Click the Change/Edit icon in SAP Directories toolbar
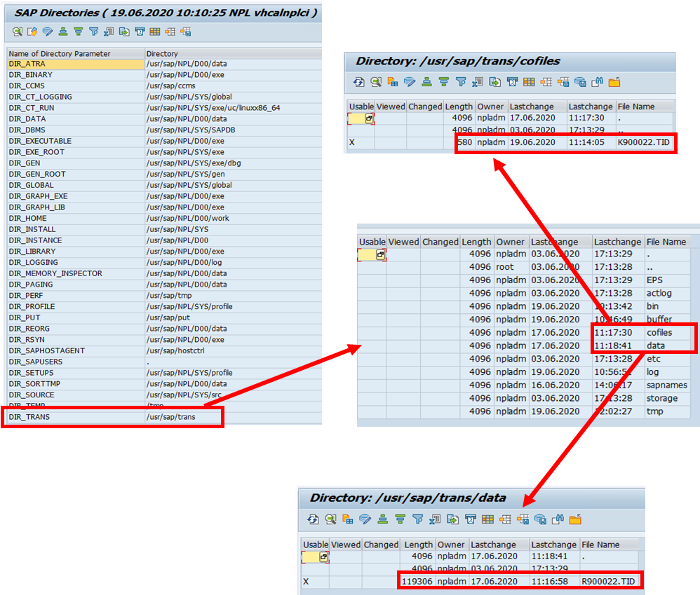The width and height of the screenshot is (700, 595). point(32,32)
